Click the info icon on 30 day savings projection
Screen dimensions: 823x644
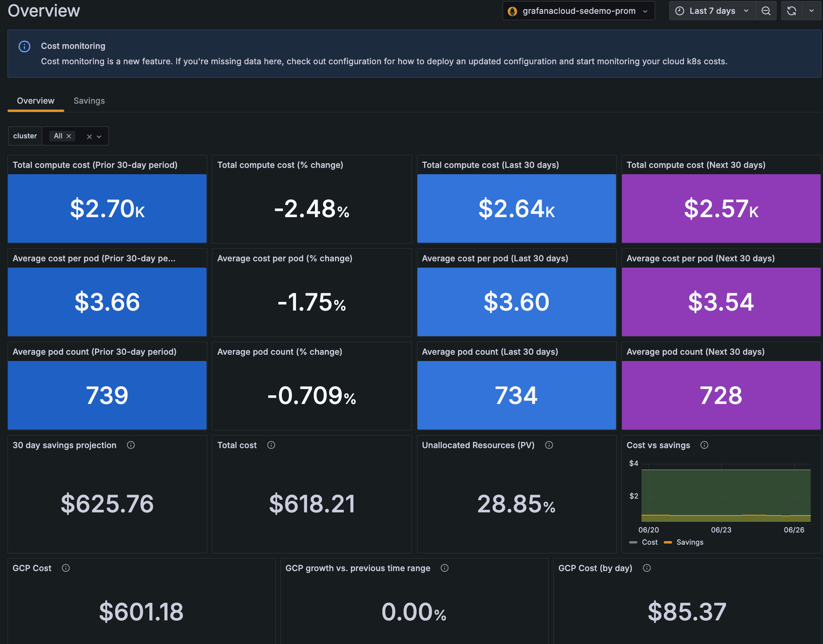click(x=130, y=445)
